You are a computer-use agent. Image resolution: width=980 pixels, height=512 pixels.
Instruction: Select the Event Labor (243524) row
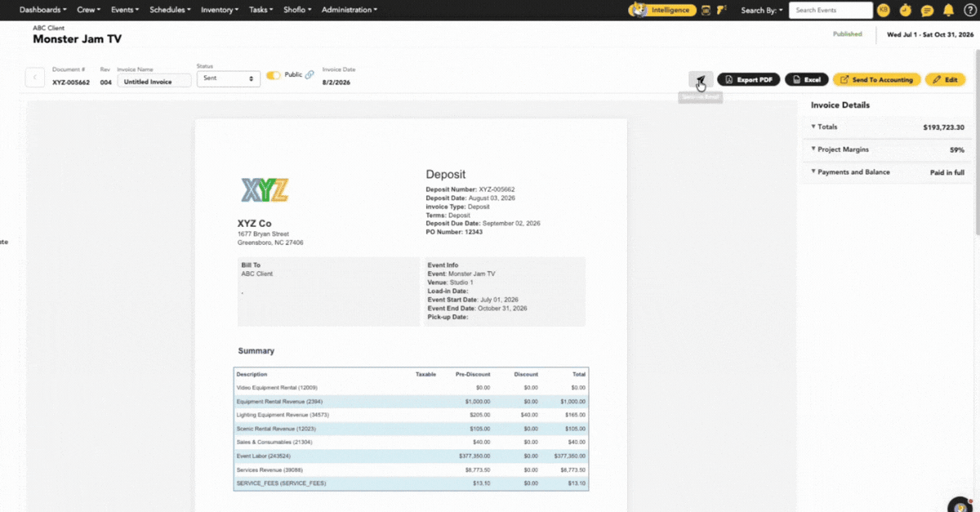point(411,456)
